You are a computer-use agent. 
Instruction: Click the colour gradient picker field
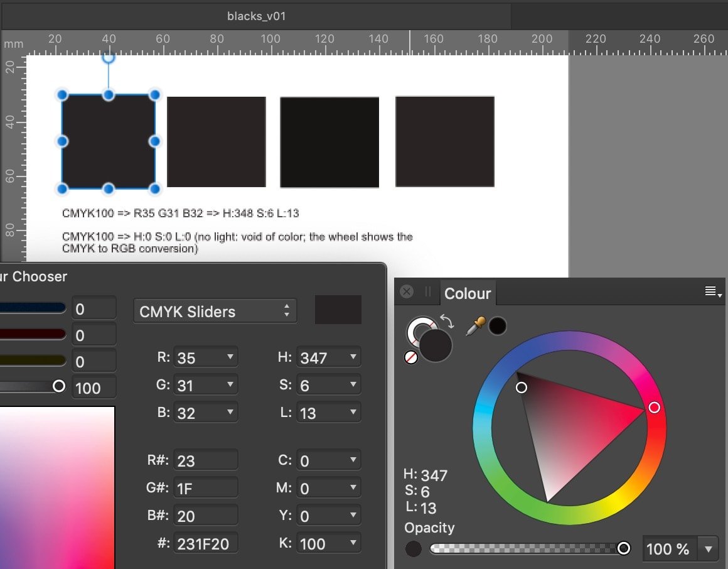[57, 488]
